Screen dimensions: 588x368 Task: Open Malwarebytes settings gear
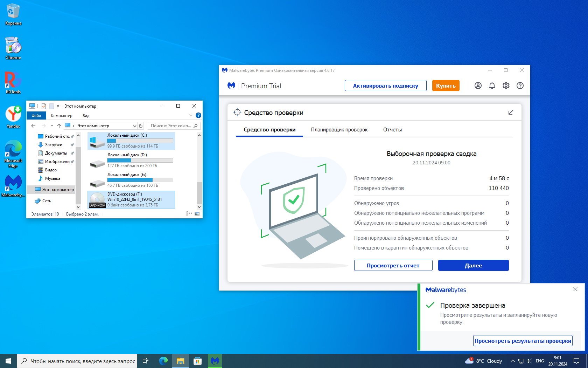pos(506,86)
